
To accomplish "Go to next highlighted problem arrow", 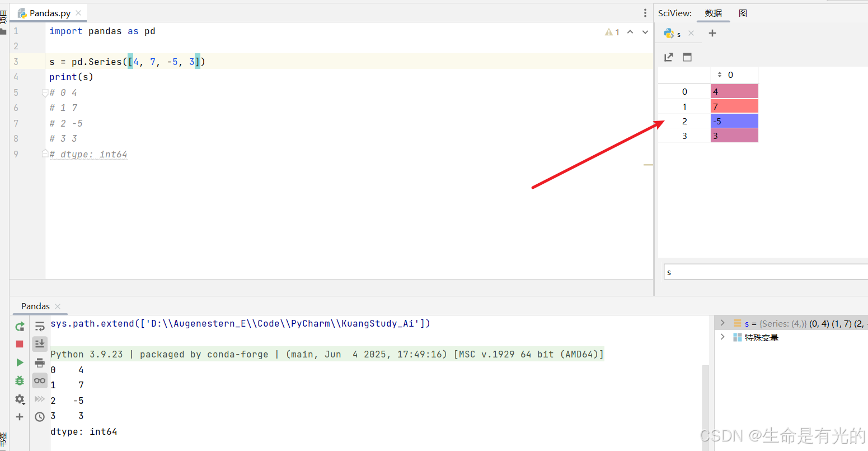I will click(x=645, y=32).
